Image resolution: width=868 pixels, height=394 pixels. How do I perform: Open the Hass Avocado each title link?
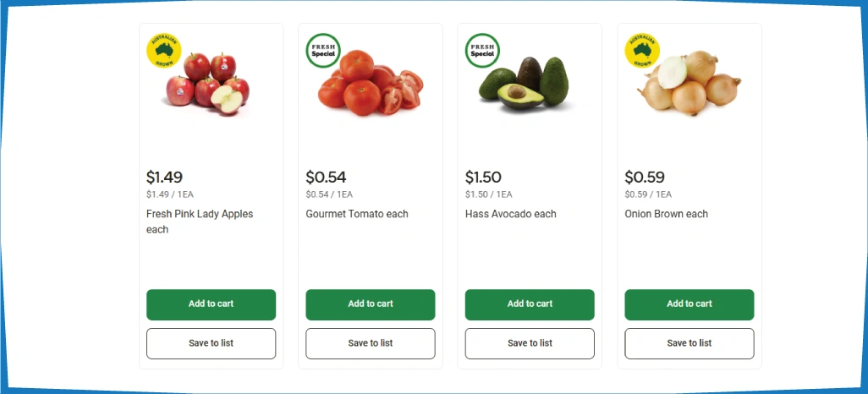click(x=511, y=214)
